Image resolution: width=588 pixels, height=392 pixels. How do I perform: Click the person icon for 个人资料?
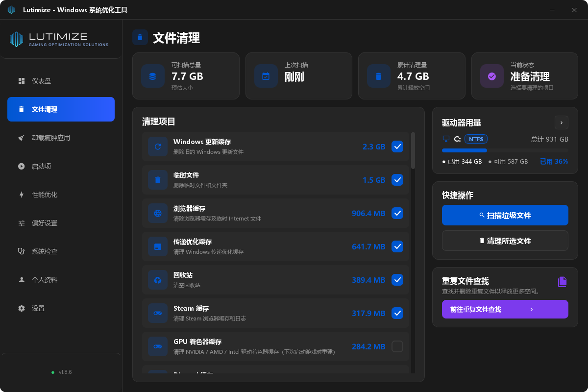tap(22, 280)
